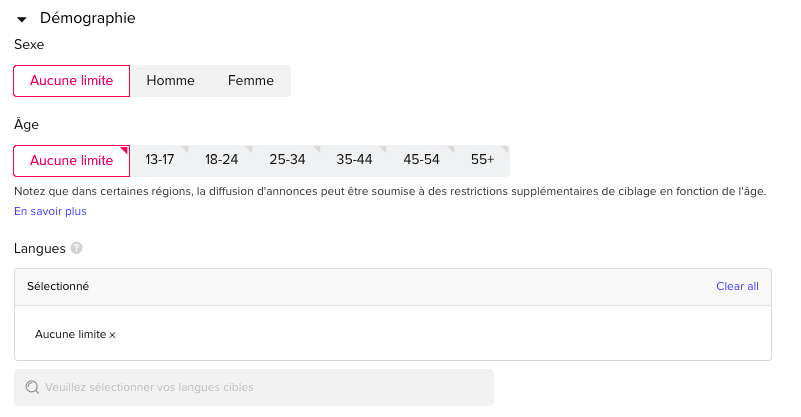Toggle the 55+ age range
Image resolution: width=801 pixels, height=417 pixels.
[x=483, y=160]
